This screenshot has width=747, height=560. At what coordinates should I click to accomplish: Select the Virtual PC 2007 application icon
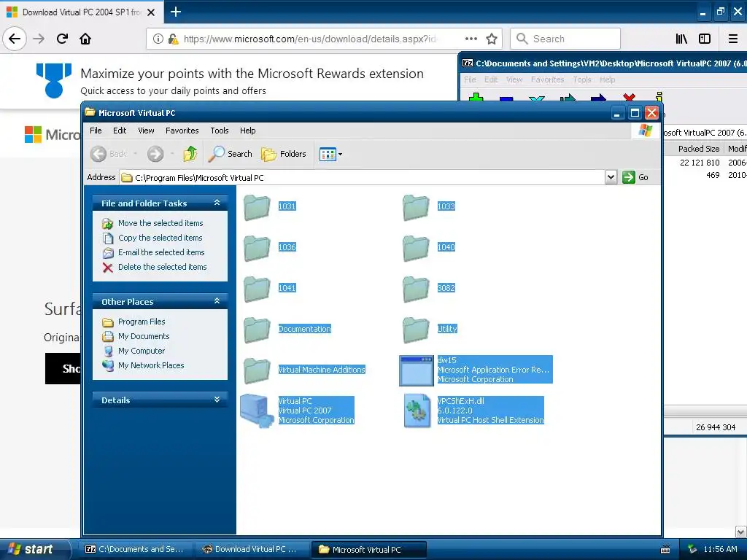258,411
